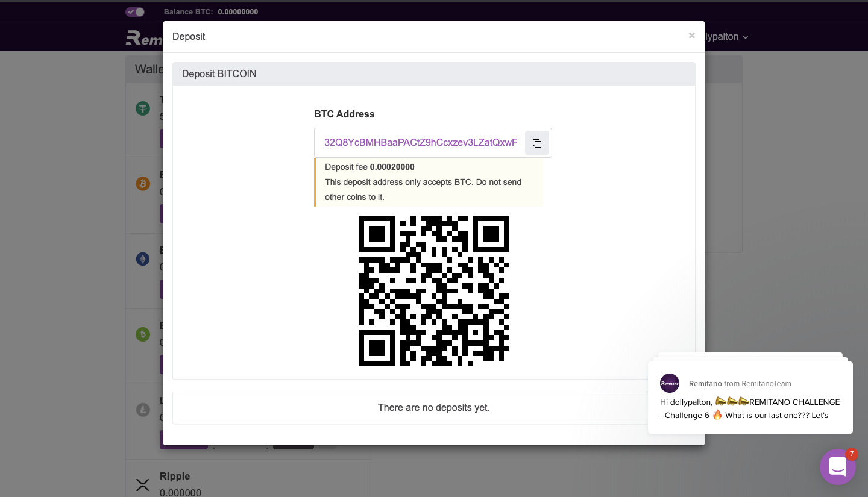The image size is (868, 497).
Task: Select the Litecoin coin icon
Action: click(143, 409)
